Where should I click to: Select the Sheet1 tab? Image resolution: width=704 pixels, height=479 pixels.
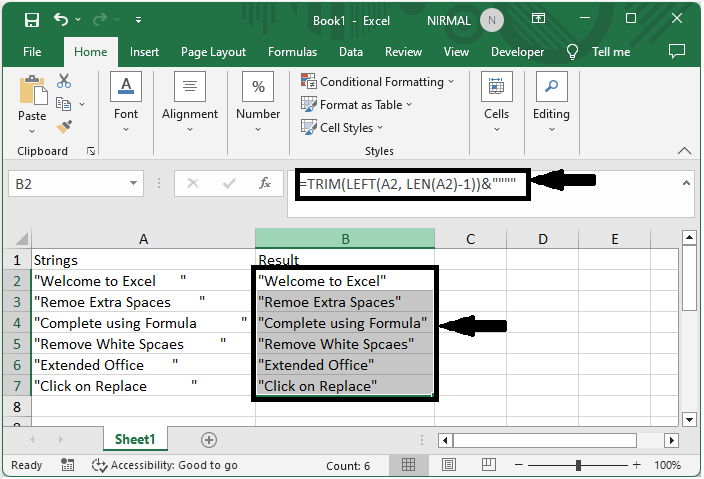135,439
